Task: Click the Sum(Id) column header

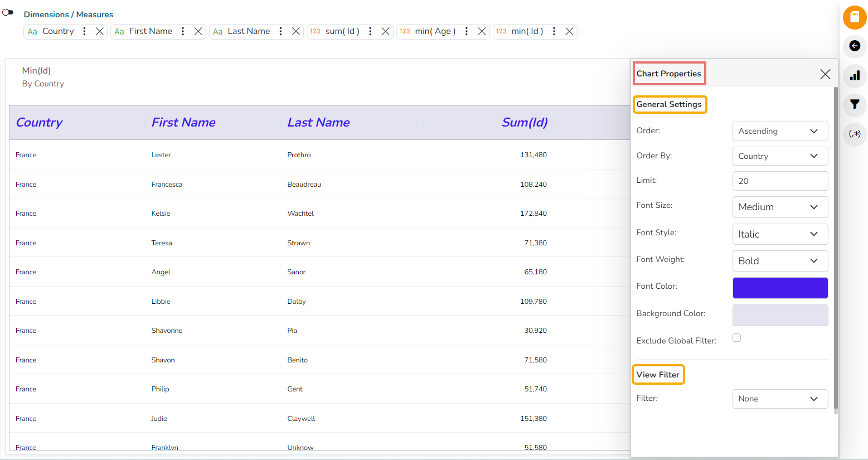Action: pyautogui.click(x=524, y=123)
